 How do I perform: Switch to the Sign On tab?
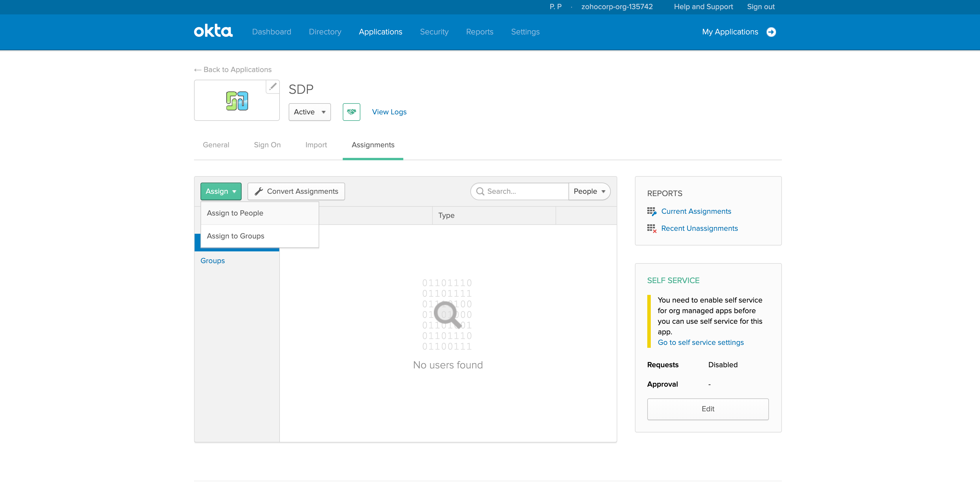click(x=267, y=145)
